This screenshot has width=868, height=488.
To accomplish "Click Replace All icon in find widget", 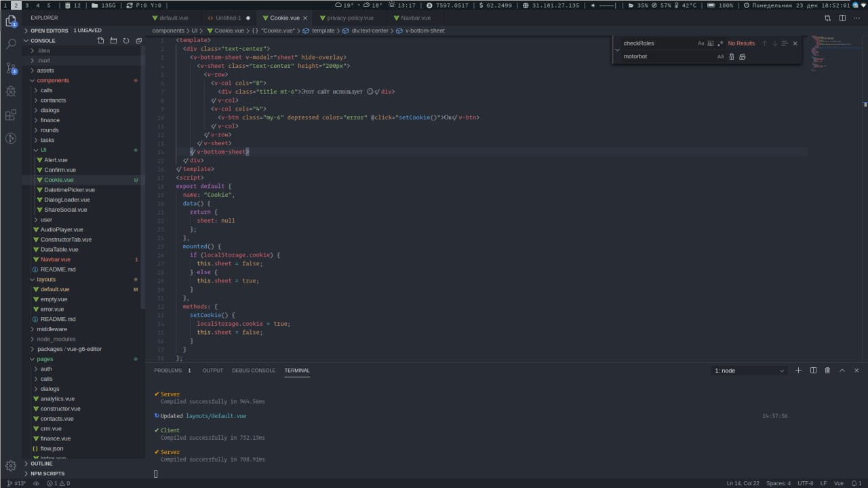I will click(742, 56).
